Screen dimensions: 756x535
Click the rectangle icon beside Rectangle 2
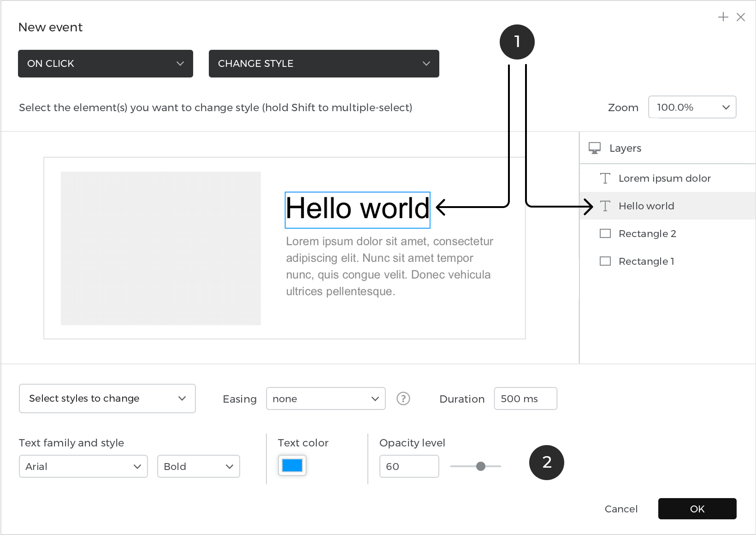click(605, 233)
